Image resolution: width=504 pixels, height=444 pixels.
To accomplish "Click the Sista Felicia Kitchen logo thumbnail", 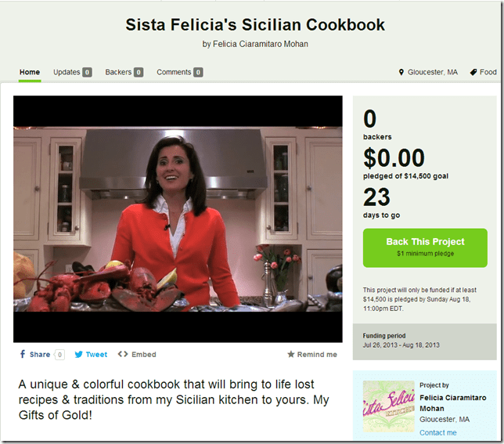I will tap(389, 406).
